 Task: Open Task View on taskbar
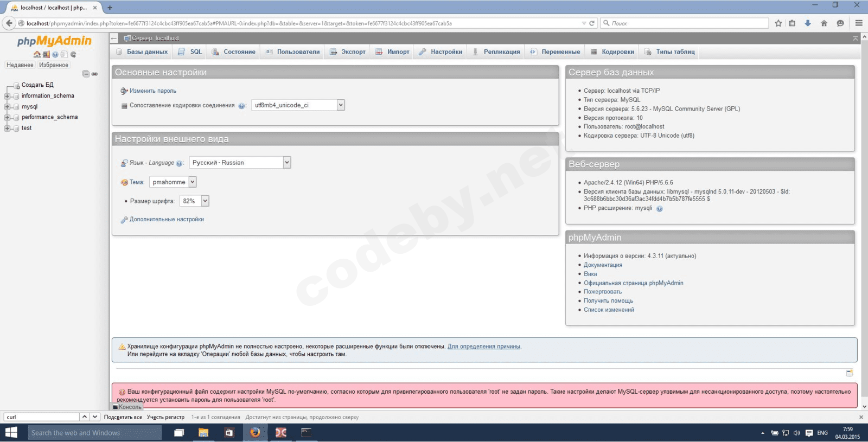(x=179, y=432)
